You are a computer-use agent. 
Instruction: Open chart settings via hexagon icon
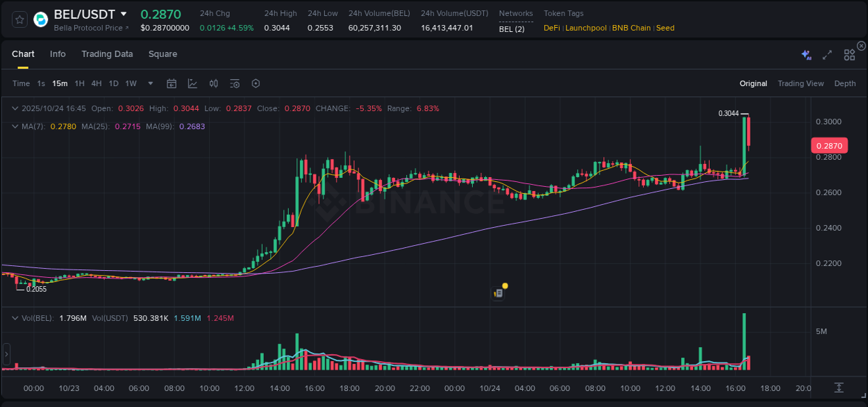coord(256,83)
